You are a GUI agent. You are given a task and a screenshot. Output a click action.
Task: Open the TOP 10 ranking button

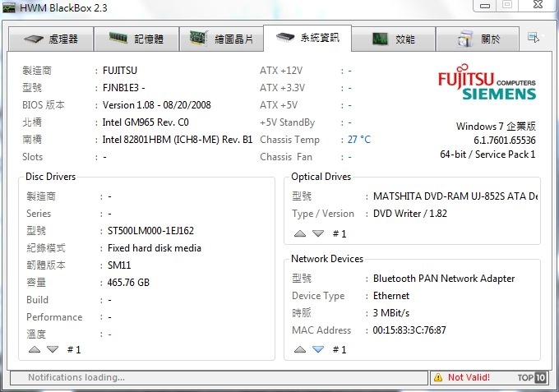[532, 377]
